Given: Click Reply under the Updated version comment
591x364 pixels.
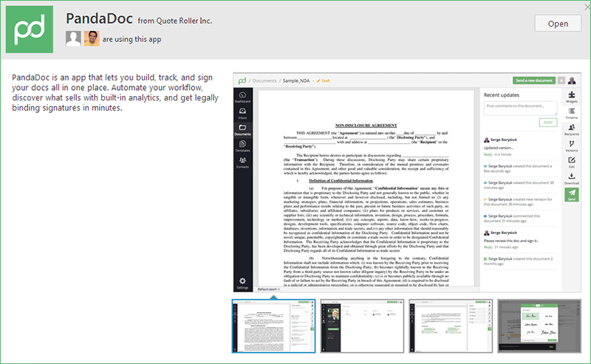Looking at the screenshot, I should (x=488, y=154).
